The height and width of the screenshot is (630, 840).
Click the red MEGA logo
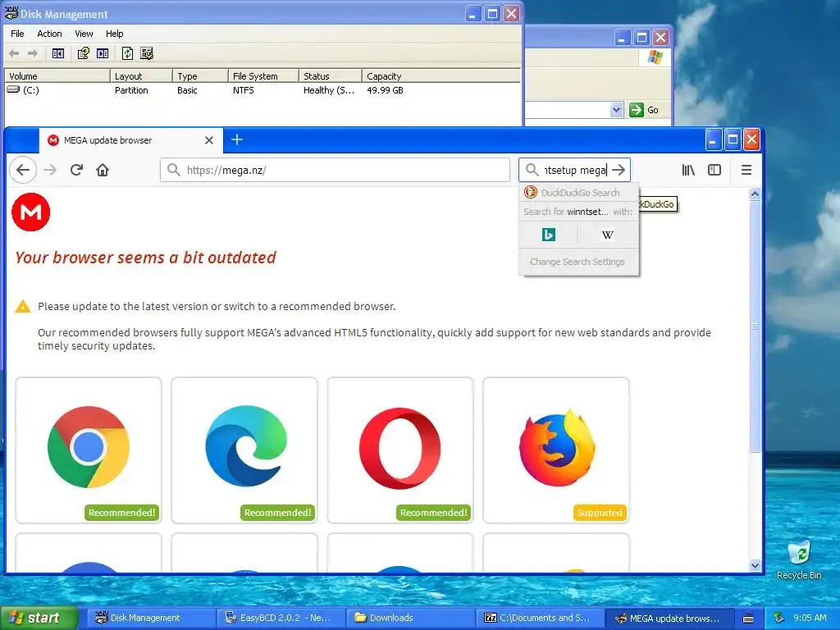(31, 212)
